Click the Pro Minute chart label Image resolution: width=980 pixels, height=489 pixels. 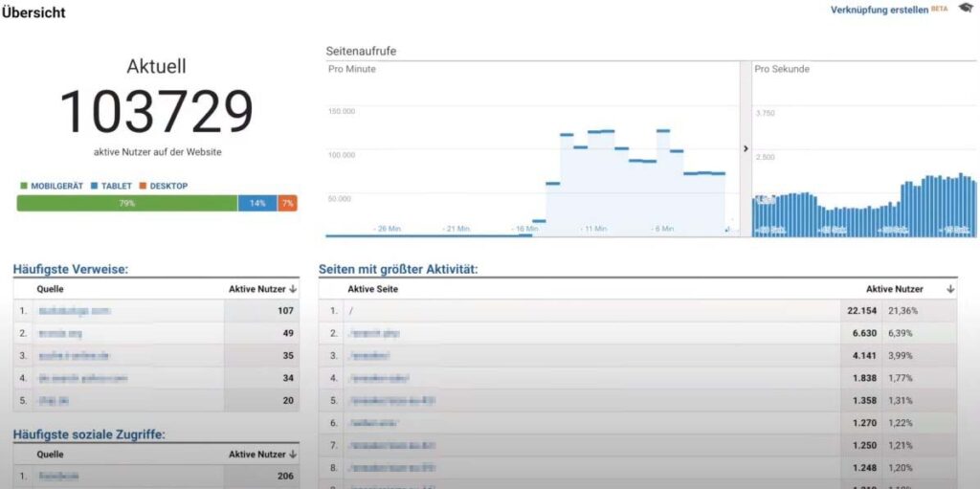tap(352, 70)
